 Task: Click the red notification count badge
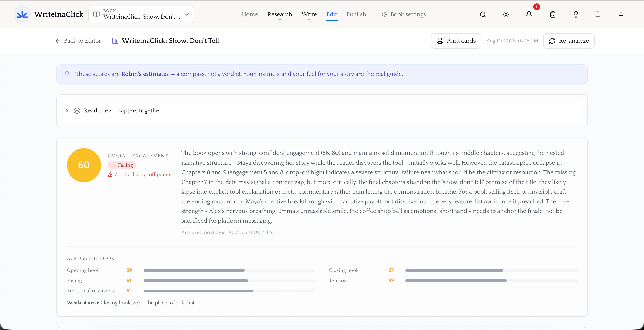(x=536, y=7)
